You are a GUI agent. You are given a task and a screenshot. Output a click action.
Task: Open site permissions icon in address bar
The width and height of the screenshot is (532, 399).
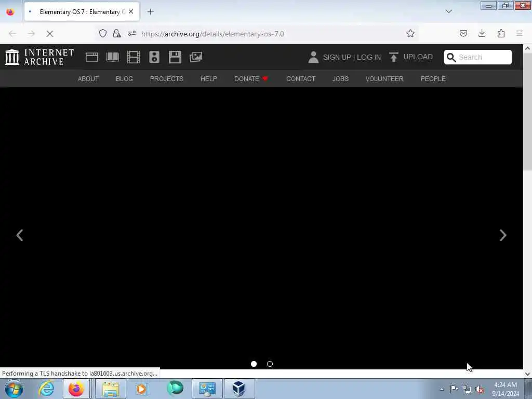pos(132,33)
